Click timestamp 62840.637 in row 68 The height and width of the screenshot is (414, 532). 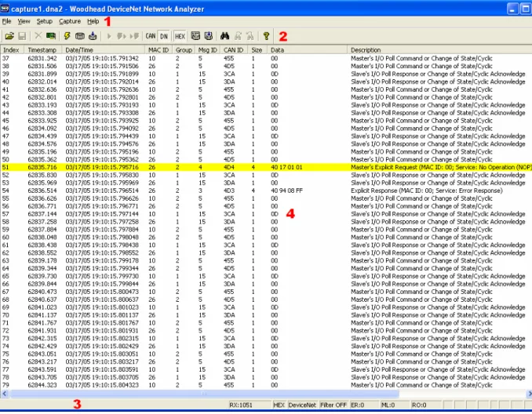click(x=42, y=300)
